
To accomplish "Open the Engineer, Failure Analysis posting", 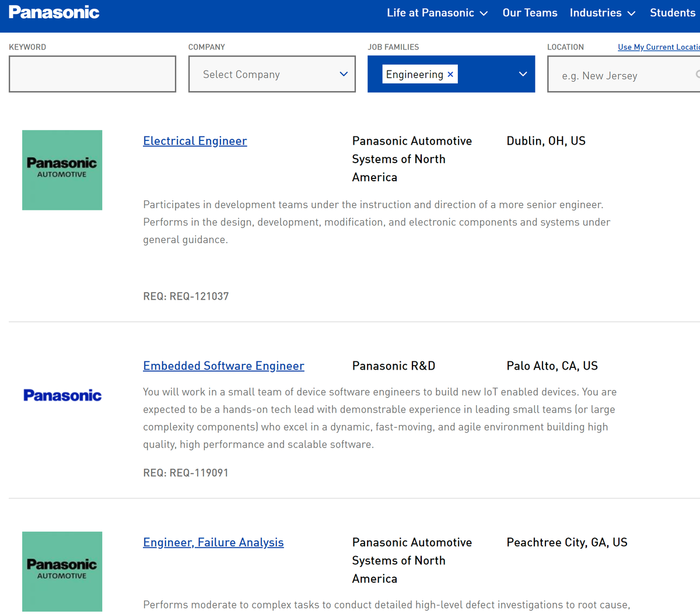I will (213, 543).
